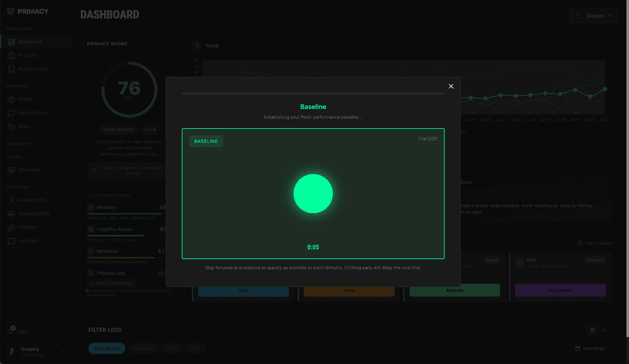Toggle the Motivation filter chip
This screenshot has width=629, height=364.
(x=144, y=348)
